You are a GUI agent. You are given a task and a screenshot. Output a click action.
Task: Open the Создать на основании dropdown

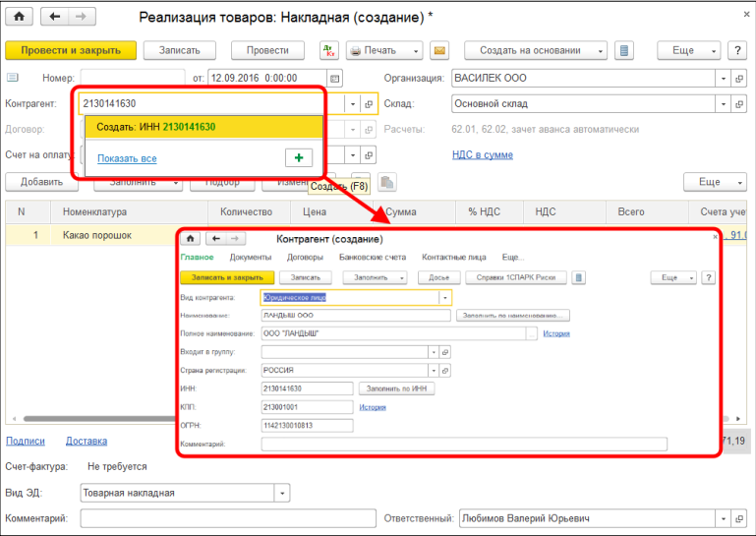pyautogui.click(x=538, y=50)
